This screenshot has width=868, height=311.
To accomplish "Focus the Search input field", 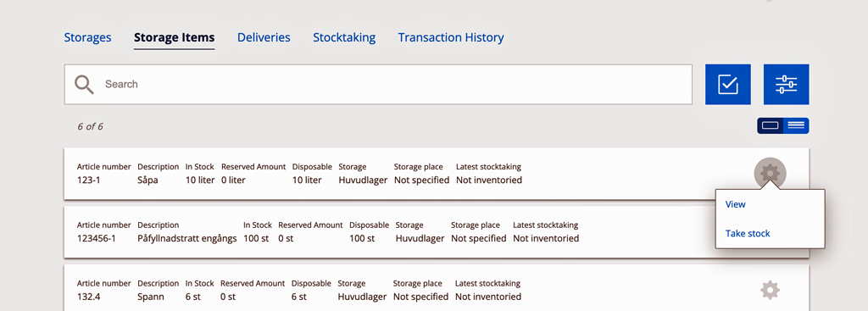I will coord(378,85).
